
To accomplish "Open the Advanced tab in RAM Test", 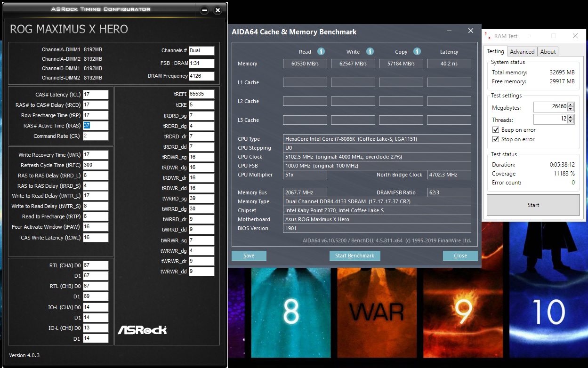I will point(522,52).
